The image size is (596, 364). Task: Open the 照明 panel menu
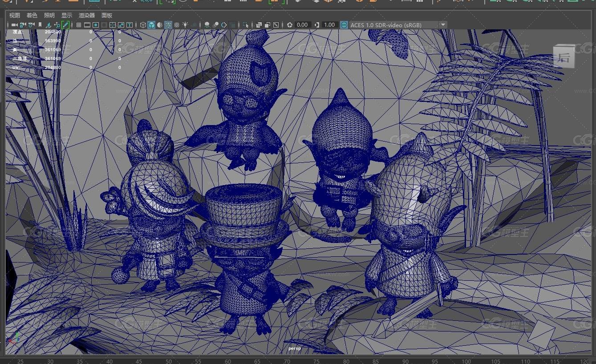click(x=49, y=15)
